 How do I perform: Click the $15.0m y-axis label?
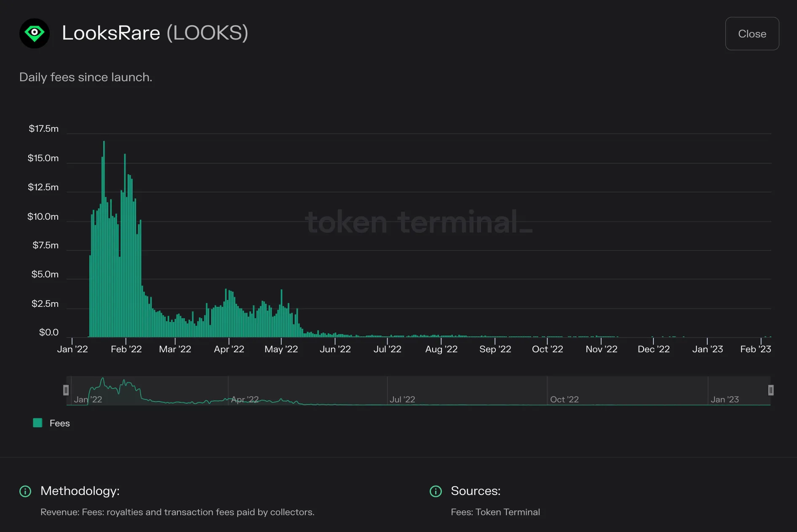point(43,158)
